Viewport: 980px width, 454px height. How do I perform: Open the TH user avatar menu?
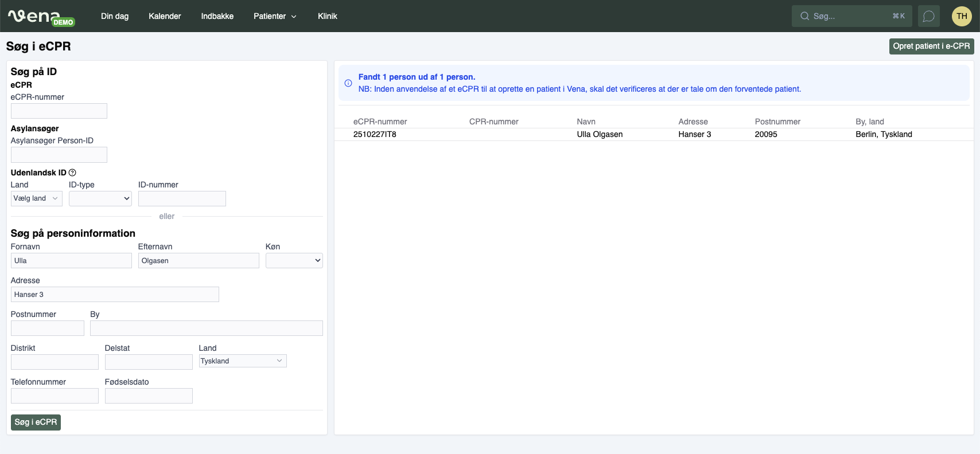coord(962,16)
